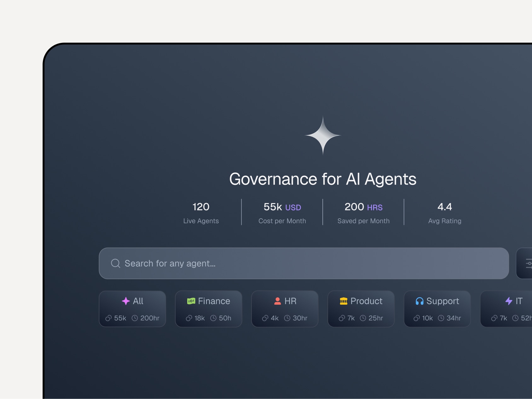Viewport: 532px width, 399px height.
Task: Click the clock icon beside 50h
Action: click(213, 318)
